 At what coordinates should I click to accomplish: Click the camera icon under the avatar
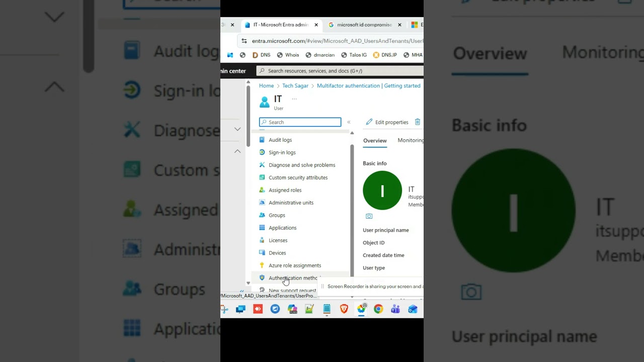click(369, 216)
